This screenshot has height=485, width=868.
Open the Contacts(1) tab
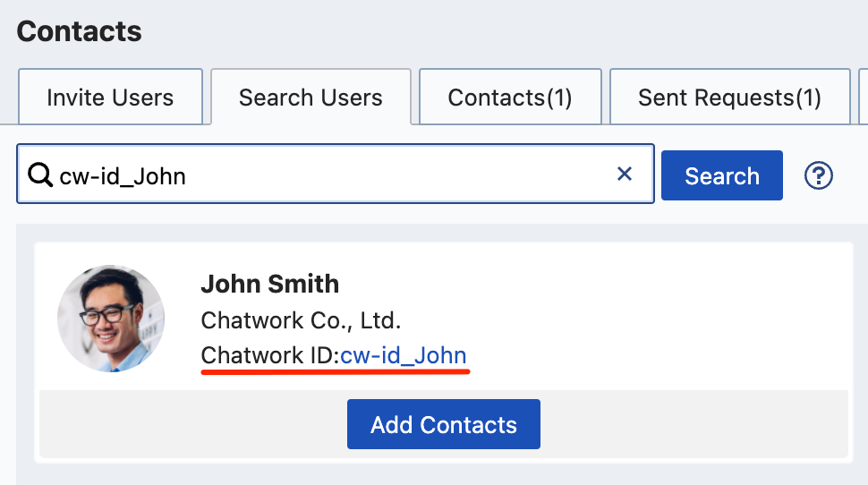(x=510, y=97)
